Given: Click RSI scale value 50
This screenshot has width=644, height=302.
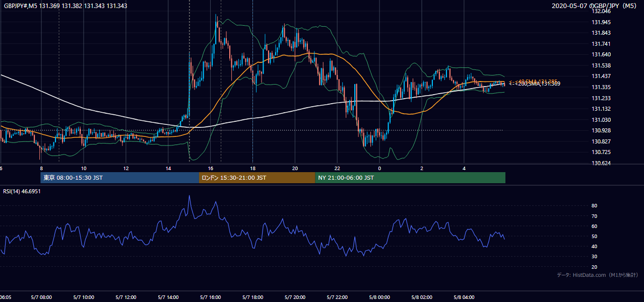Looking at the screenshot, I should click(x=594, y=236).
